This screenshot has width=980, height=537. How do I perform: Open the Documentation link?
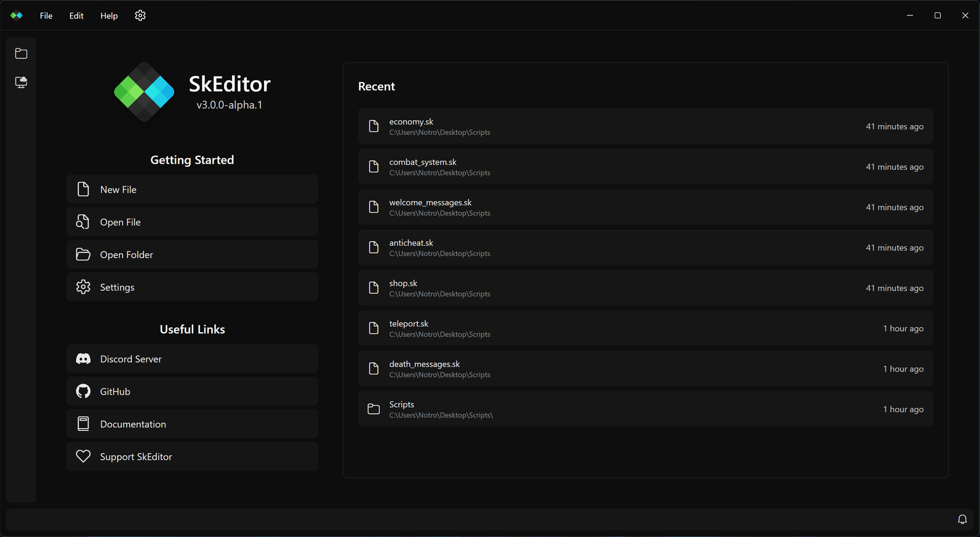tap(192, 424)
